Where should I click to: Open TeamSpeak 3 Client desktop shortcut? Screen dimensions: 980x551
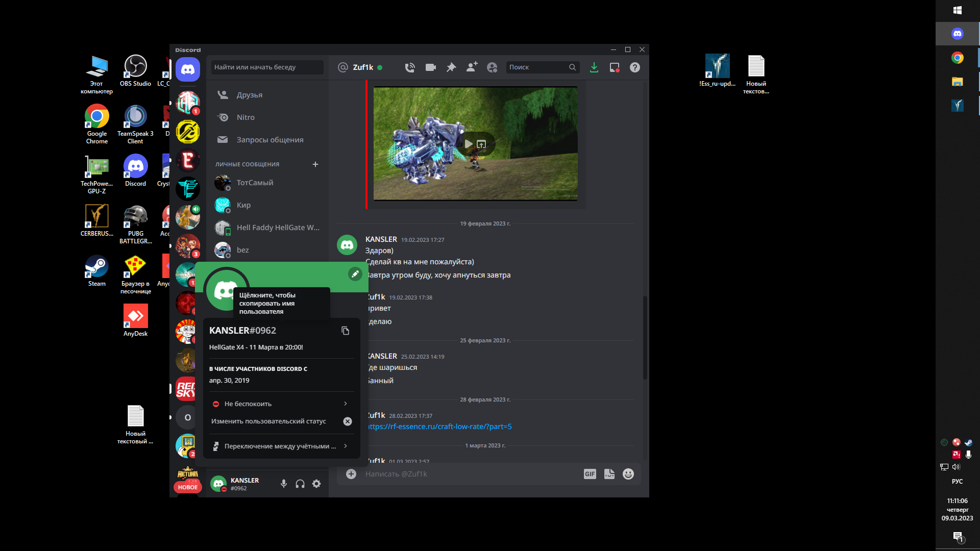[135, 124]
